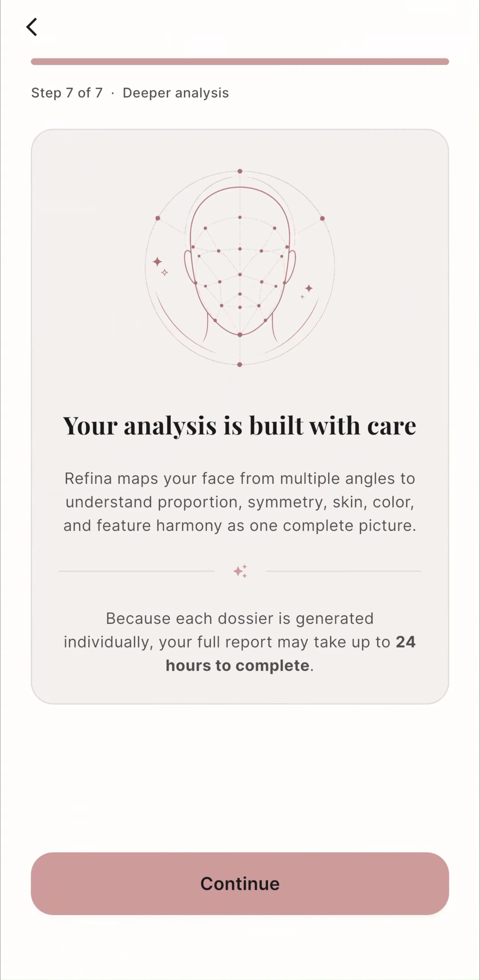
Task: Click the sparkle divider icon
Action: (x=240, y=571)
